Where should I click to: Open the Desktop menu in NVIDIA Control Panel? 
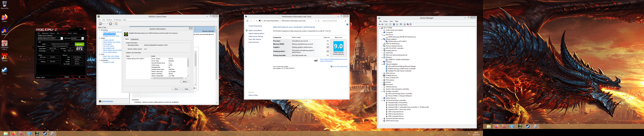pyautogui.click(x=109, y=20)
